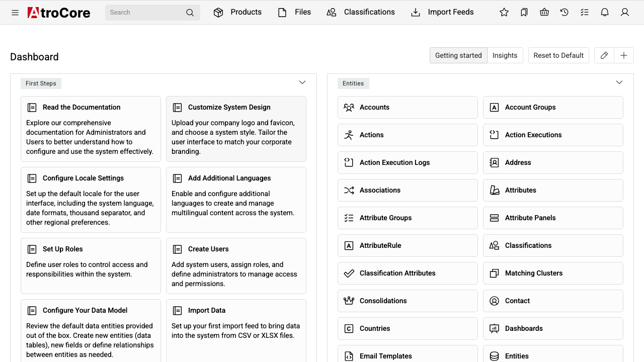Click the plus add dashlet icon
The image size is (644, 362).
[x=624, y=55]
